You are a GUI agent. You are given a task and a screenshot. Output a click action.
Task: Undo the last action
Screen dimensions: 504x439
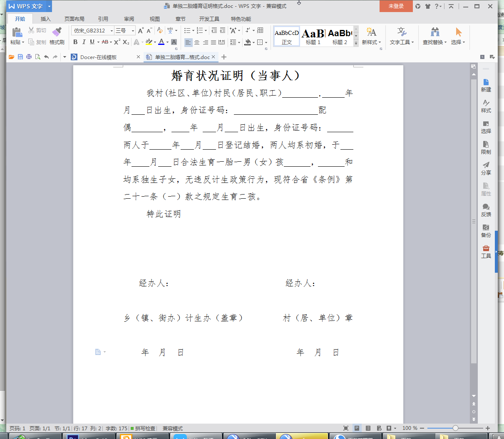46,57
